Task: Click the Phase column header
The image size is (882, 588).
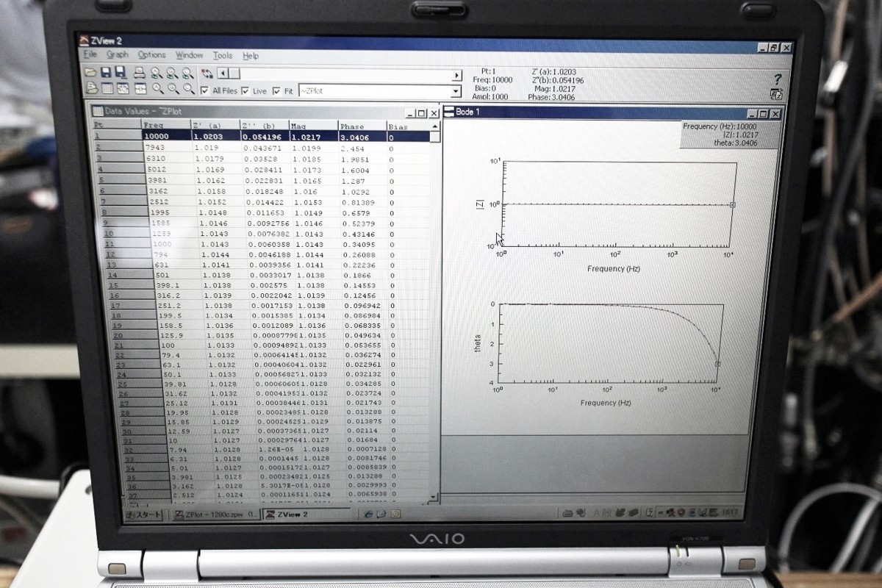Action: 362,127
